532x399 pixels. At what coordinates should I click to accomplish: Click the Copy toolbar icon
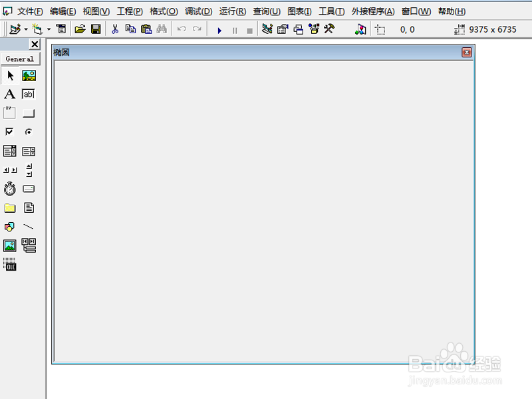click(130, 29)
